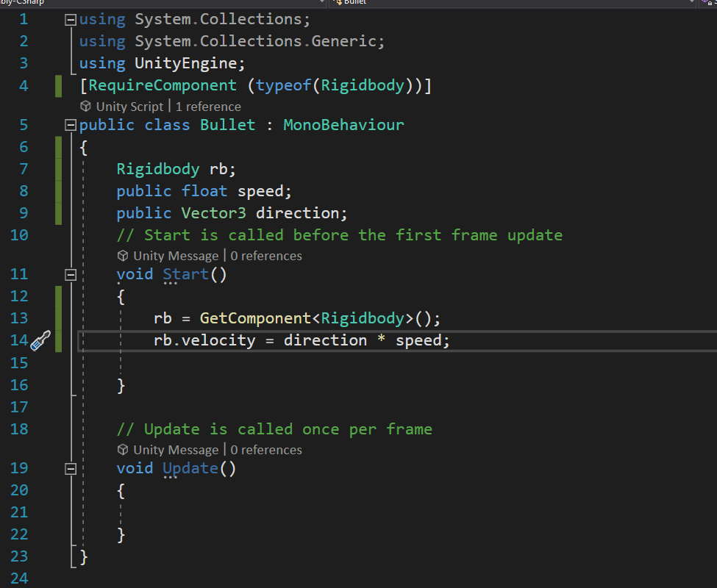717x588 pixels.
Task: Click the screwdriver quick actions icon
Action: [x=40, y=340]
